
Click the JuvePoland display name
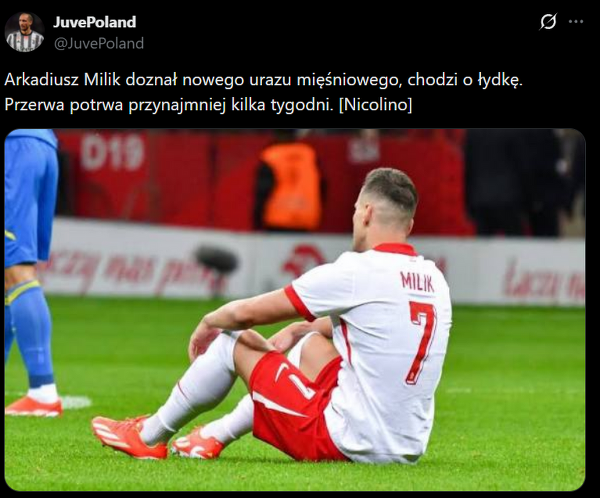(x=95, y=22)
